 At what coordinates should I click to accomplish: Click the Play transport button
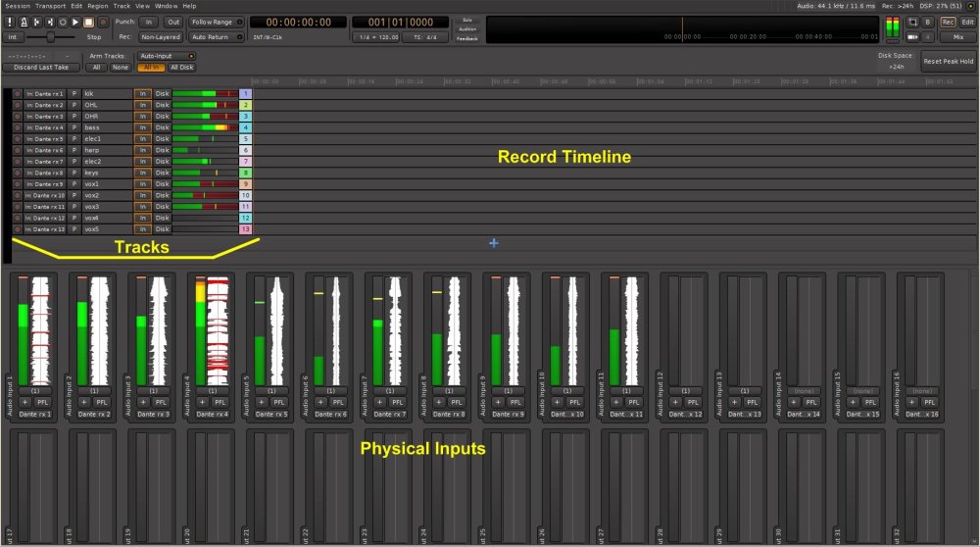pos(75,21)
